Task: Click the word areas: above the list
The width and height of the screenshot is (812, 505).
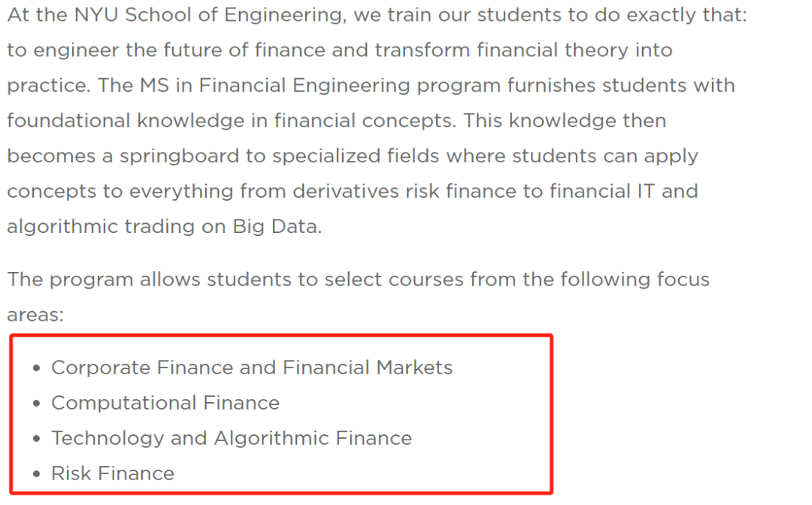Action: 35,315
